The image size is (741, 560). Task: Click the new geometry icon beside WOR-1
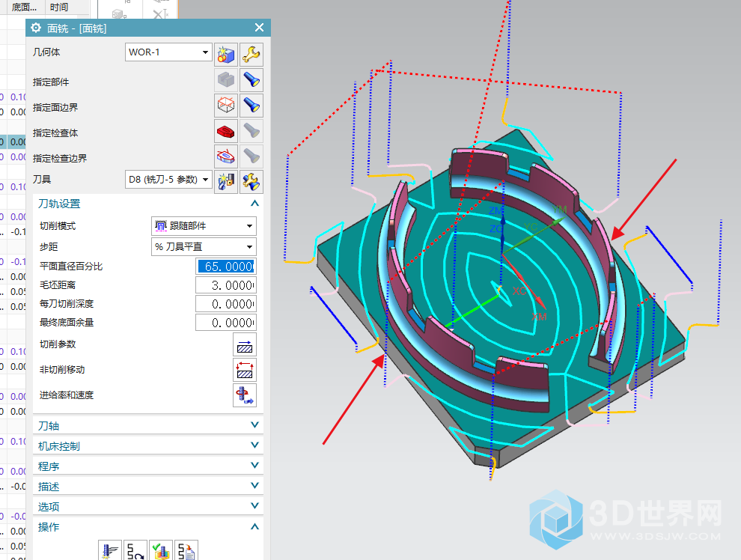pyautogui.click(x=226, y=55)
